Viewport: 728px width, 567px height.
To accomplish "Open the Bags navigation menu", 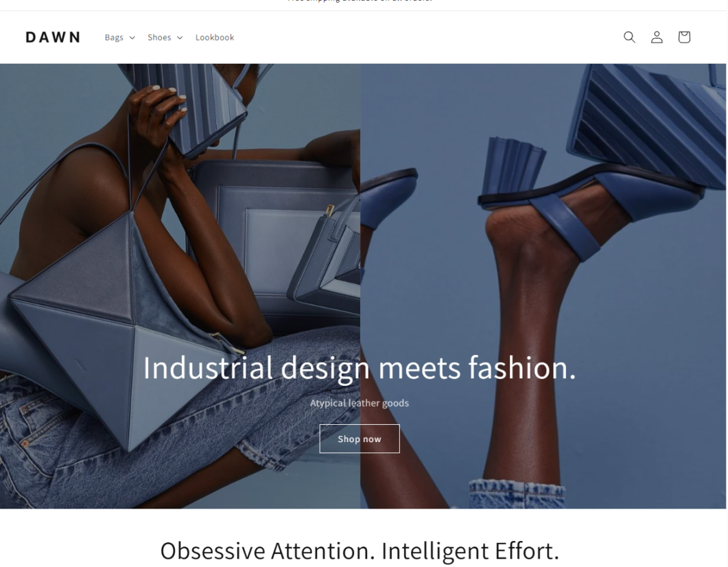I will click(120, 37).
